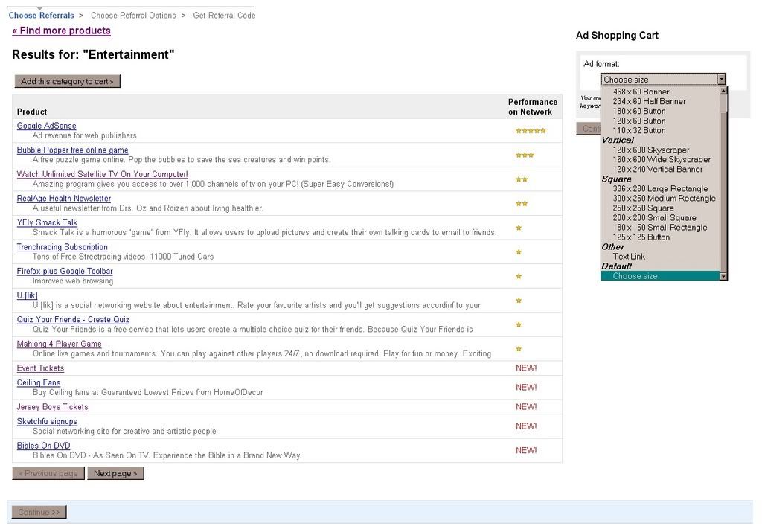This screenshot has height=532, width=762.
Task: Open Jersey Boys Tickets link
Action: 53,407
